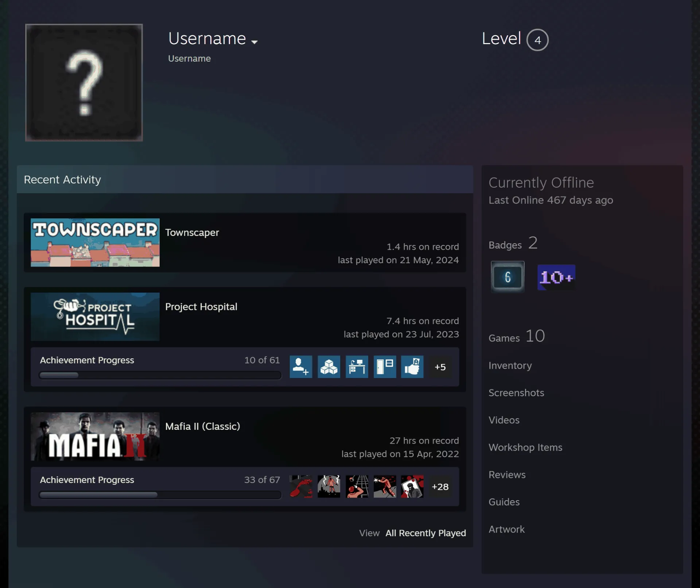Open Artwork in the sidebar
This screenshot has height=588, width=700.
(x=507, y=530)
